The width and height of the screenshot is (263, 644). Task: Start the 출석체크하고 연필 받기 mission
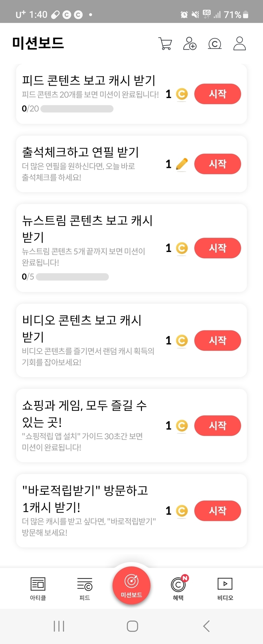point(217,164)
